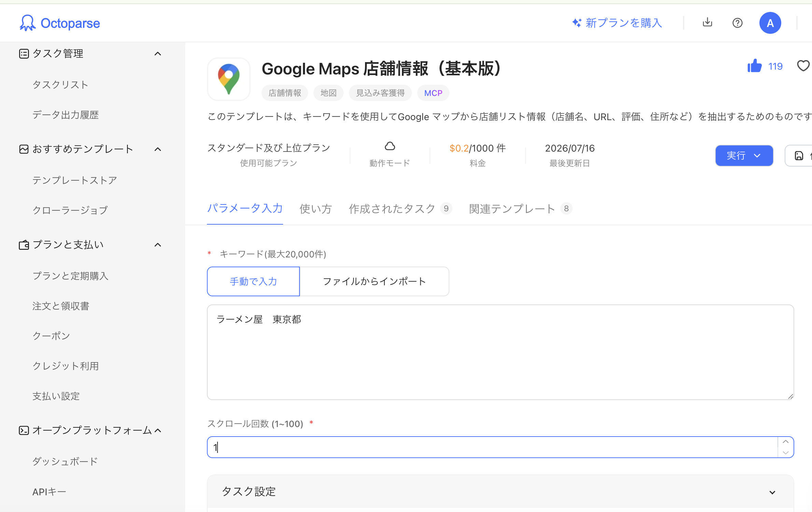The height and width of the screenshot is (512, 812).
Task: Click the 119 likes count
Action: click(x=775, y=66)
